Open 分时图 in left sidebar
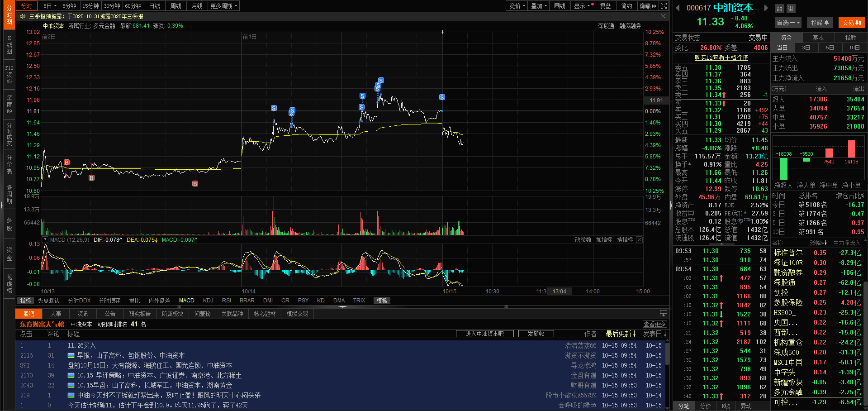Image resolution: width=868 pixels, height=411 pixels. coord(9,15)
